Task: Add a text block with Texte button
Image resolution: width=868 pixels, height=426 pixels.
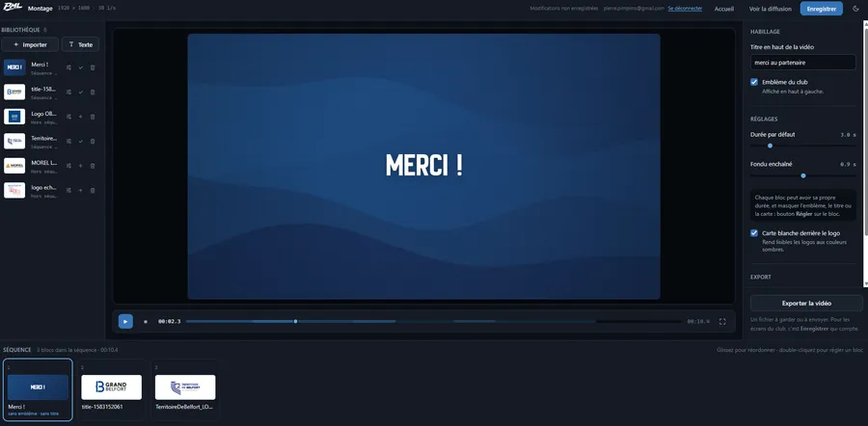Action: tap(80, 44)
